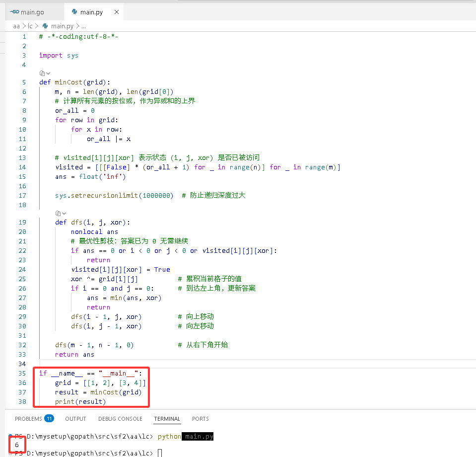
Task: Switch to the main.go tab
Action: (x=32, y=12)
